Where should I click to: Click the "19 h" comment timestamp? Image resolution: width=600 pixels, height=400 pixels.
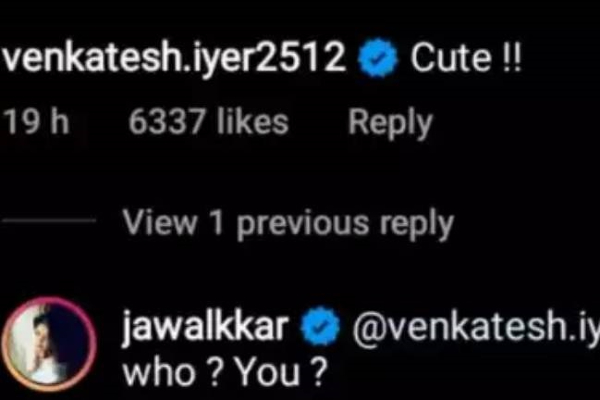click(37, 122)
